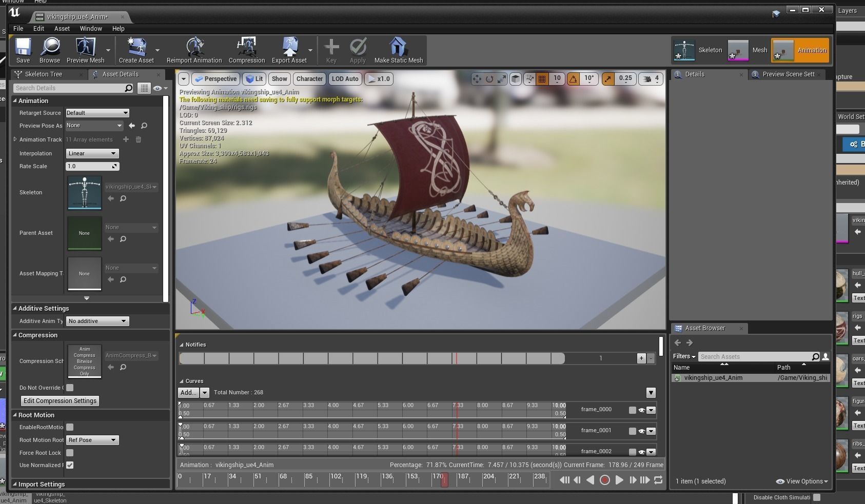Add element to Animation Track array
The image size is (865, 504).
[x=126, y=139]
